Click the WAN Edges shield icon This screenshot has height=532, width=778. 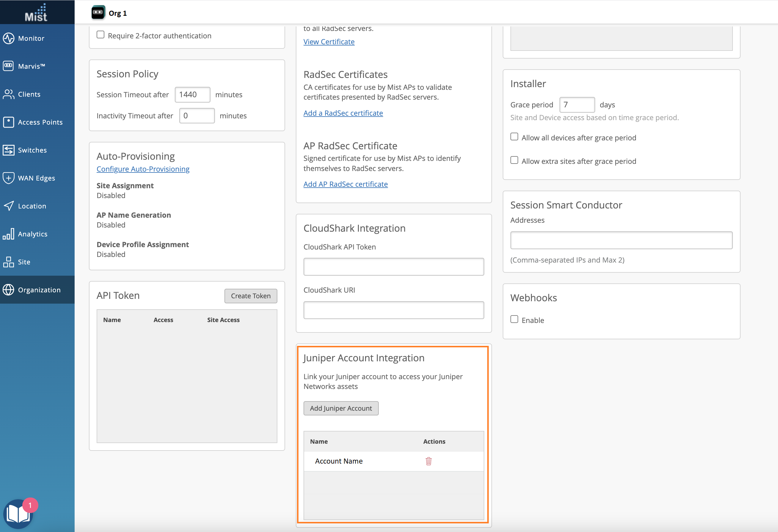coord(9,178)
